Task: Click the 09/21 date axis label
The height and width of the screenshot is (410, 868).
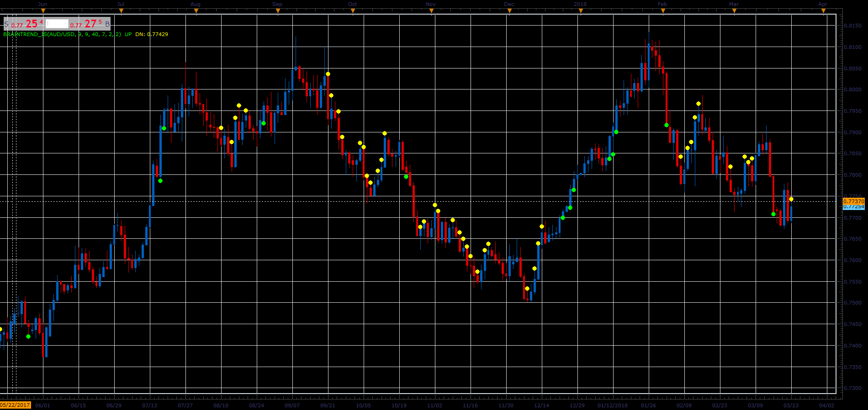Action: (x=328, y=405)
